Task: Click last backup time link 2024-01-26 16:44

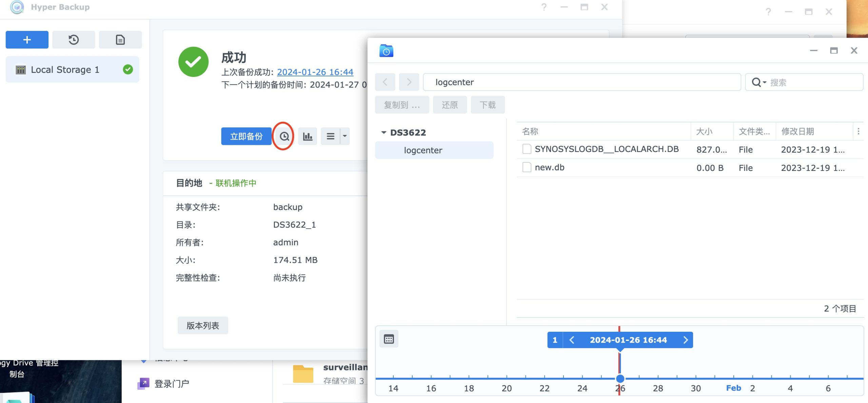Action: point(315,72)
